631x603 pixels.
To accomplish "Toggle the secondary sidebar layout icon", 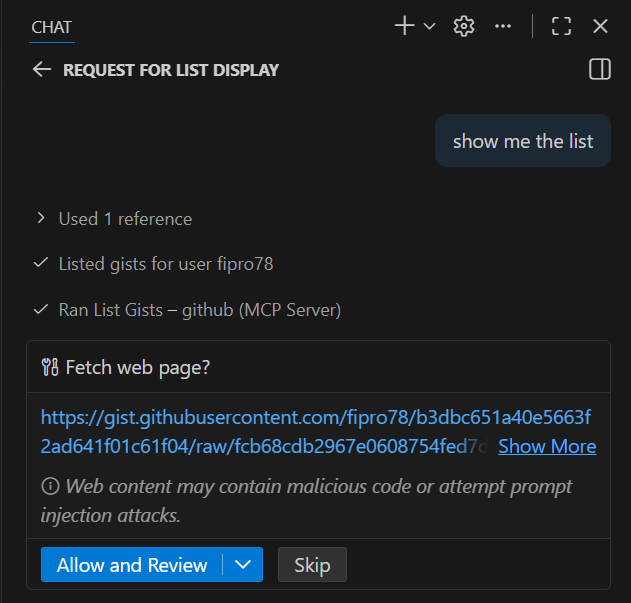I will point(600,69).
